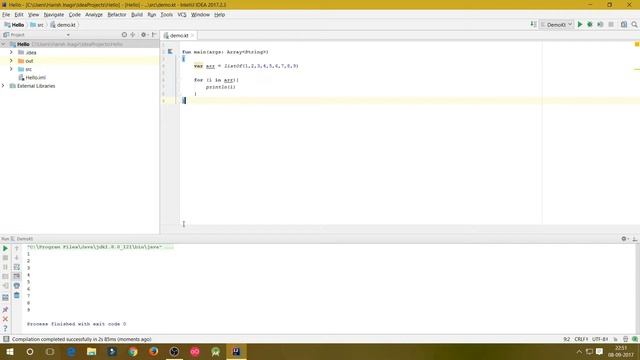
Task: Open File Explorer from the taskbar
Action: 91,351
